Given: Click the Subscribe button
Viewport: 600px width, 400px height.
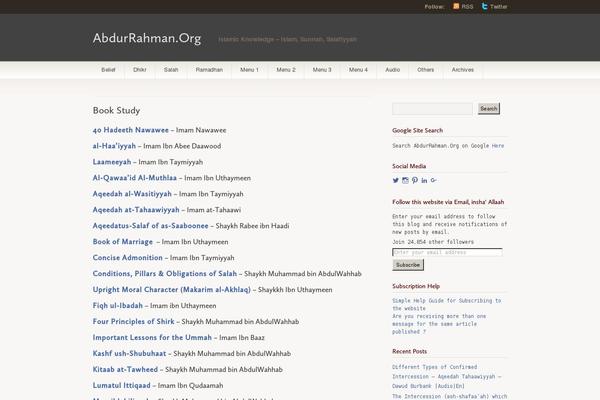Looking at the screenshot, I should [408, 265].
